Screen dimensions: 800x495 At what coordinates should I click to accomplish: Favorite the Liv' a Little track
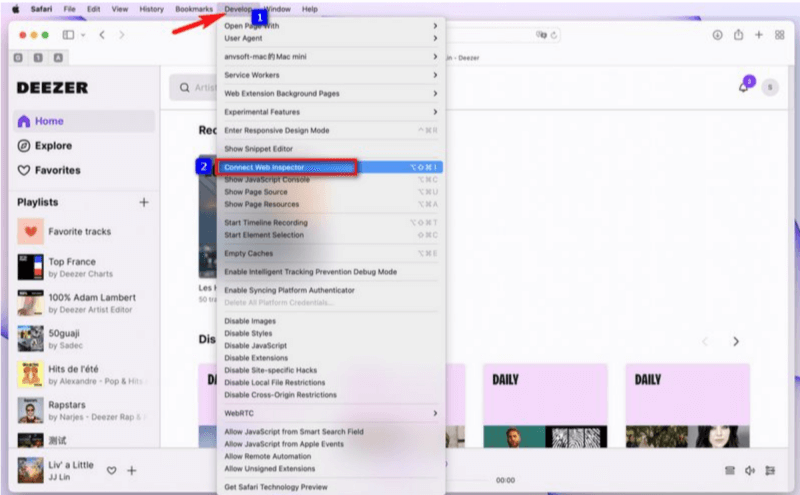pos(111,471)
